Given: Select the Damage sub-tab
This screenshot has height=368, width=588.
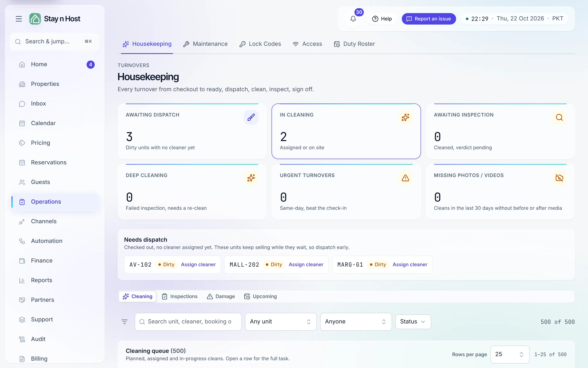Looking at the screenshot, I should tap(221, 296).
